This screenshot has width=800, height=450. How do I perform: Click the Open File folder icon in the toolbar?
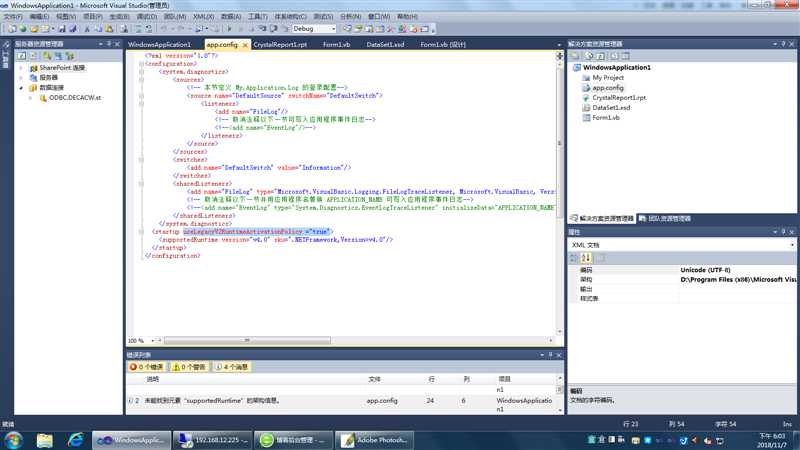pyautogui.click(x=34, y=29)
